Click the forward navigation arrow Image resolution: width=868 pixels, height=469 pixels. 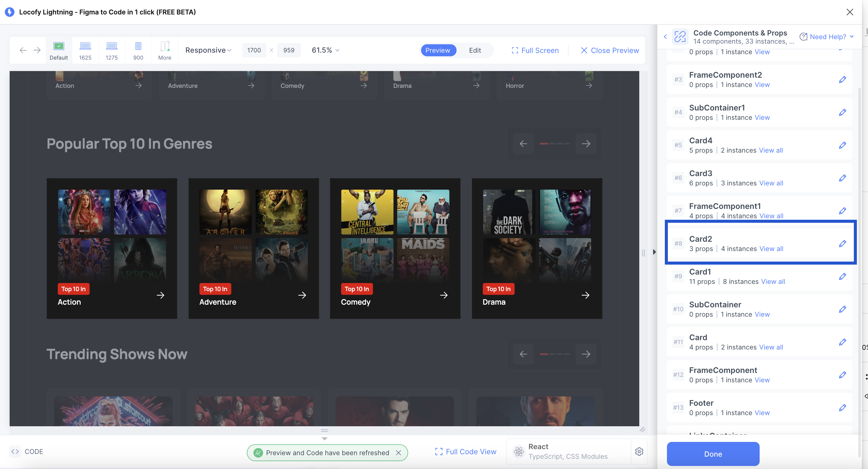37,50
